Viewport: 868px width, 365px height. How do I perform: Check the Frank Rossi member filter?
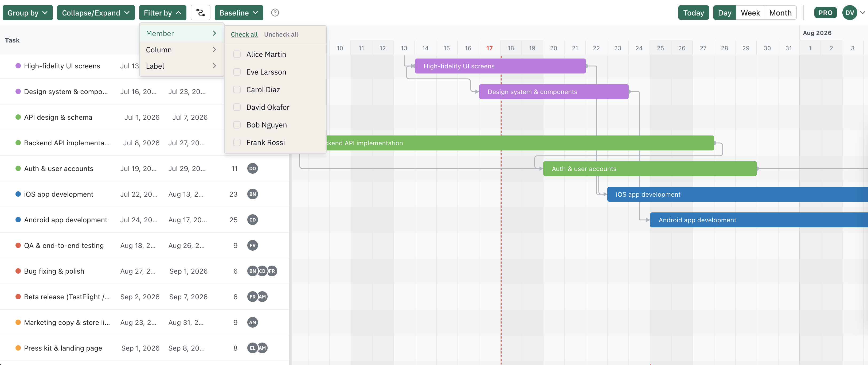[x=237, y=143]
